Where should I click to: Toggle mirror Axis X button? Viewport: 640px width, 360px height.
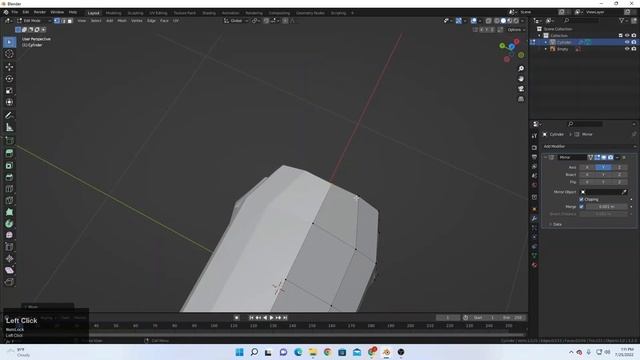pos(587,167)
